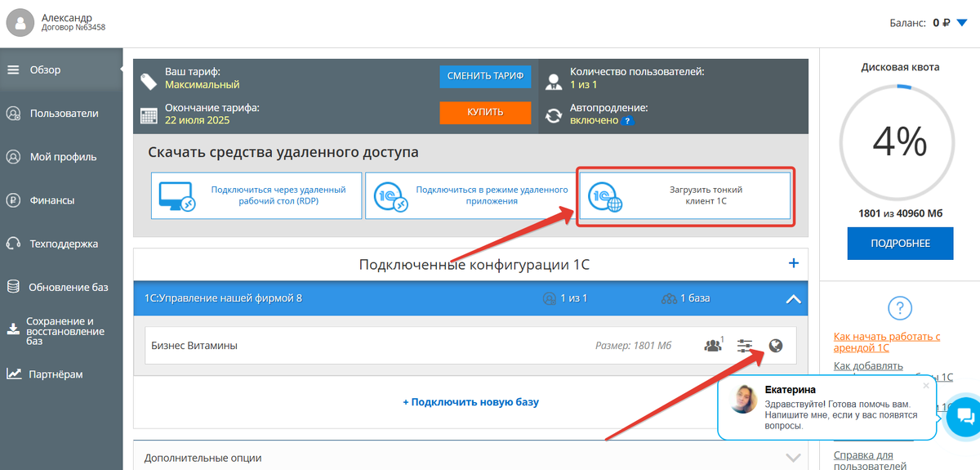Click the user icon by Количество пользователей
This screenshot has height=470, width=980.
tap(555, 82)
